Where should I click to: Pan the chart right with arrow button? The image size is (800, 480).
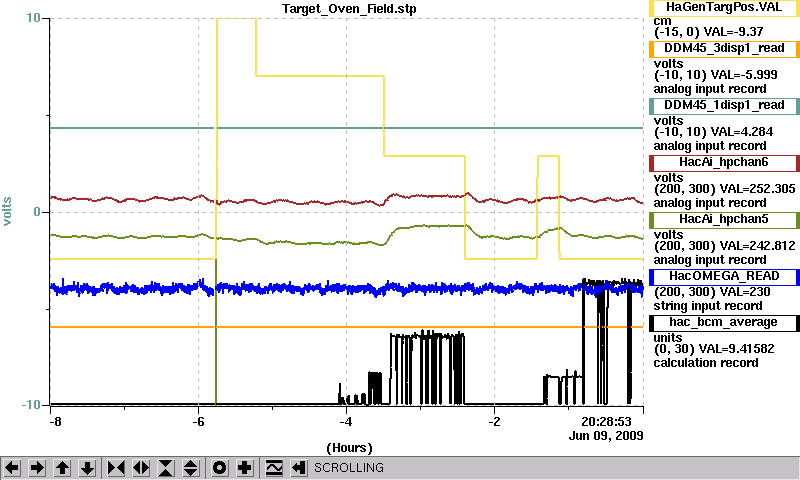(37, 468)
